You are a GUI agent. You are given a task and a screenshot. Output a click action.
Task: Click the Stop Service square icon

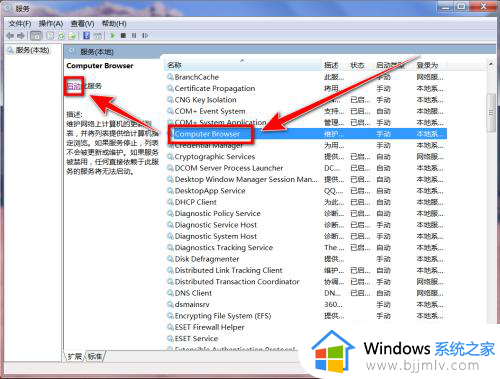pos(123,35)
